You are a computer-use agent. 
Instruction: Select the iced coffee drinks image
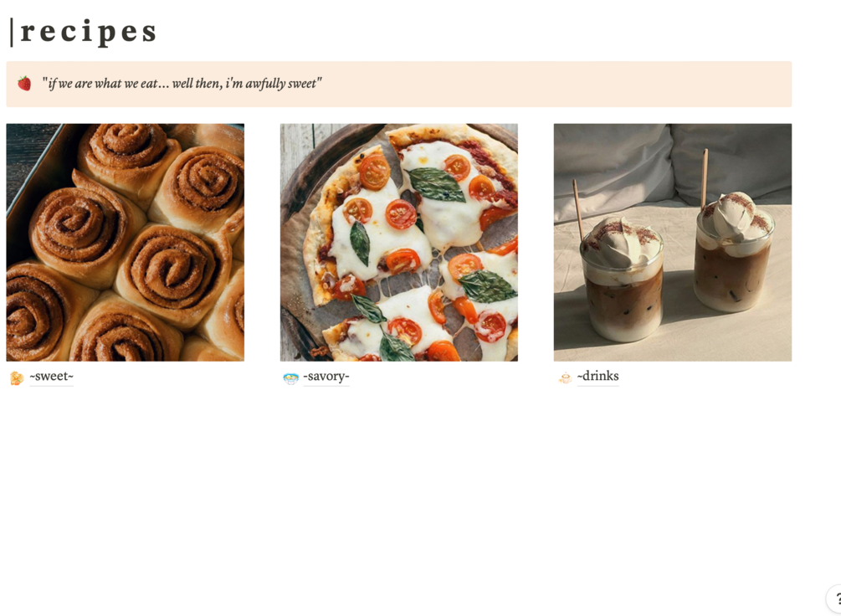[673, 243]
